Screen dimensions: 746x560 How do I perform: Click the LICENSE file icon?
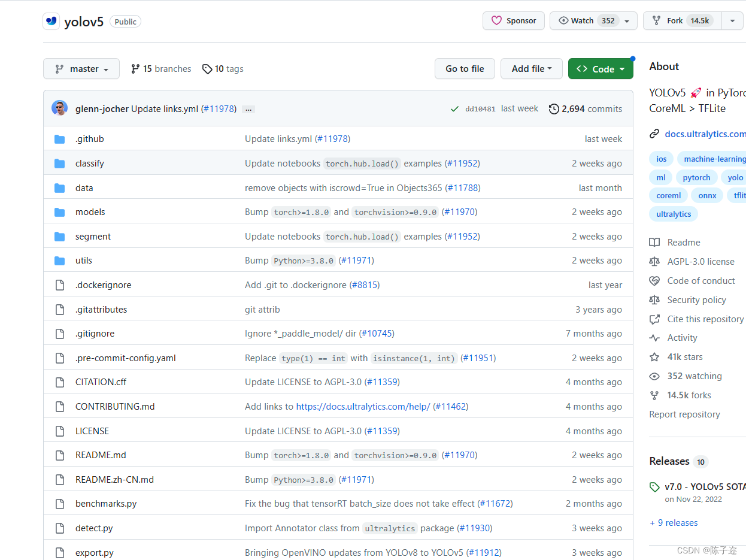pos(59,431)
